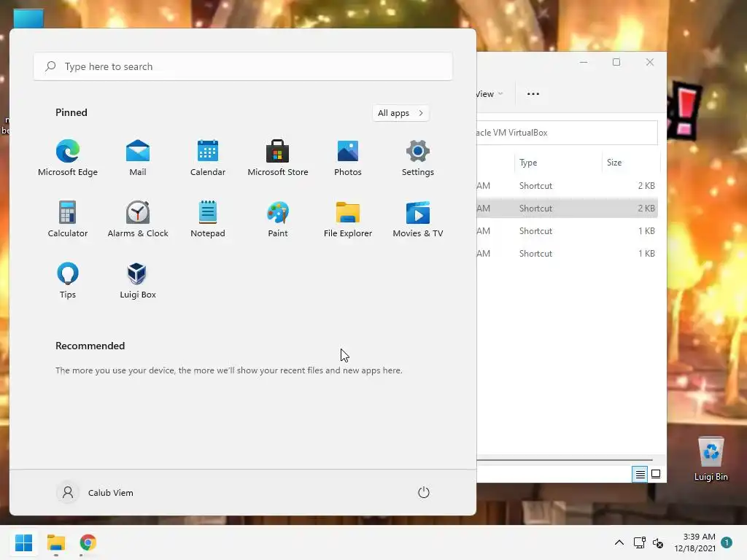Click the power button in Start menu
This screenshot has height=560, width=747.
click(x=424, y=492)
